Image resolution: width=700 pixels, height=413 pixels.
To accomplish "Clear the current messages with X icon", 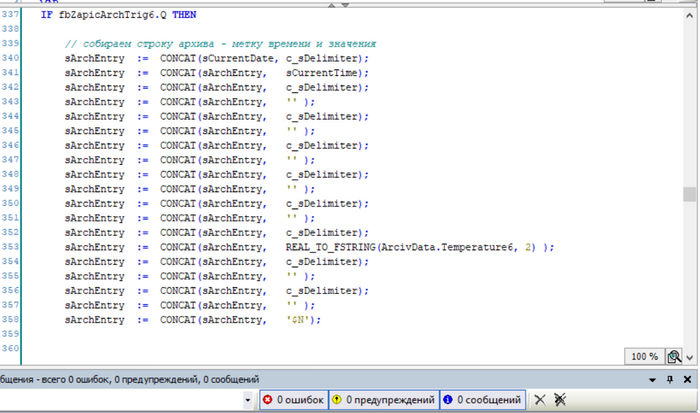I will click(x=540, y=400).
